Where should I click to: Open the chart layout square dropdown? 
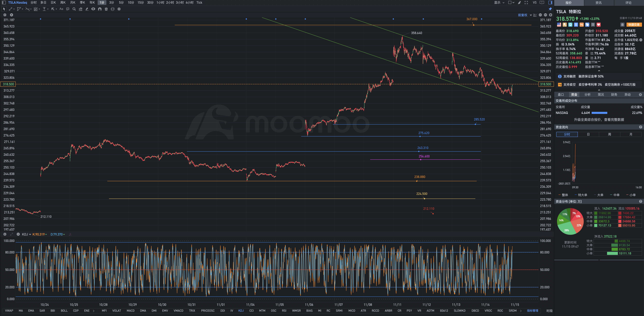click(511, 2)
